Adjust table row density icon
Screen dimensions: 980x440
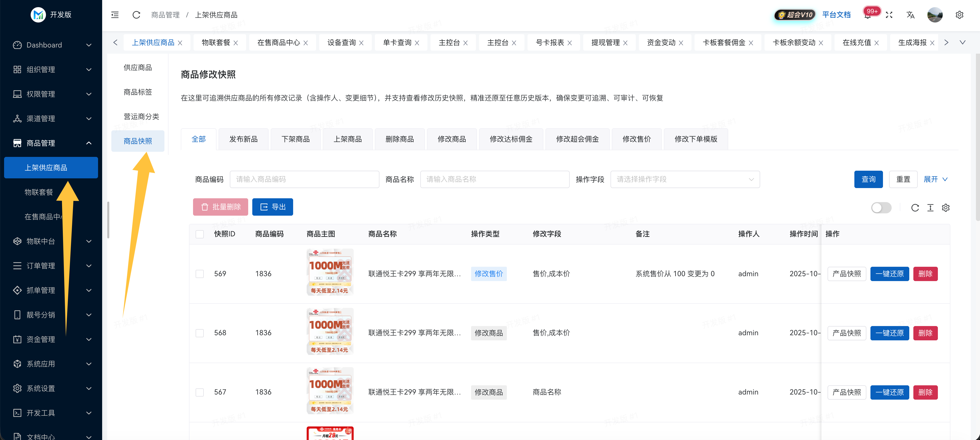pyautogui.click(x=930, y=207)
